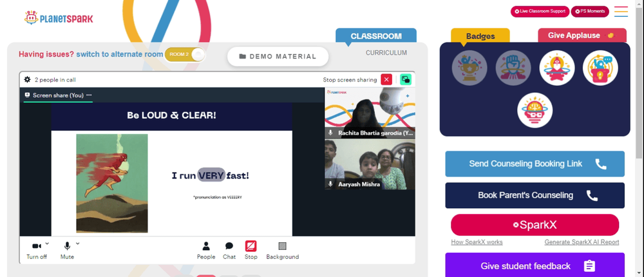Toggle the ROOM 2 alternate room switch
This screenshot has width=644, height=277.
pos(185,55)
